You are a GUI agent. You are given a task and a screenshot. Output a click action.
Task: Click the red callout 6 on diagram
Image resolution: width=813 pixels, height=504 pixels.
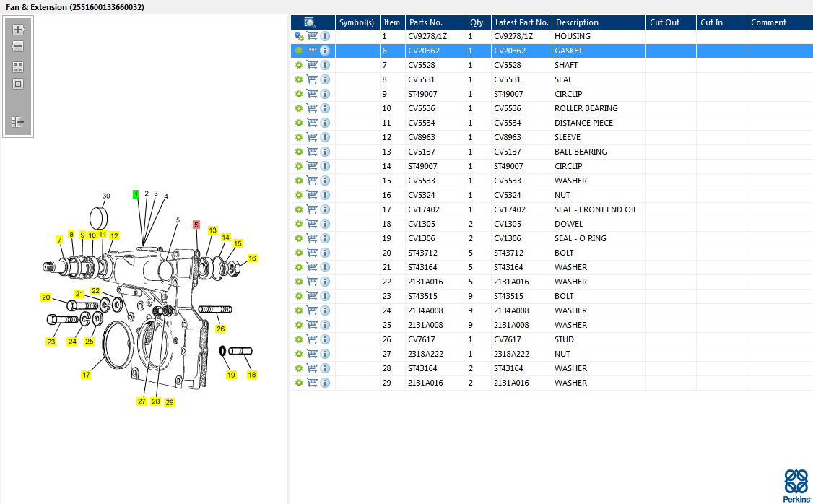196,225
